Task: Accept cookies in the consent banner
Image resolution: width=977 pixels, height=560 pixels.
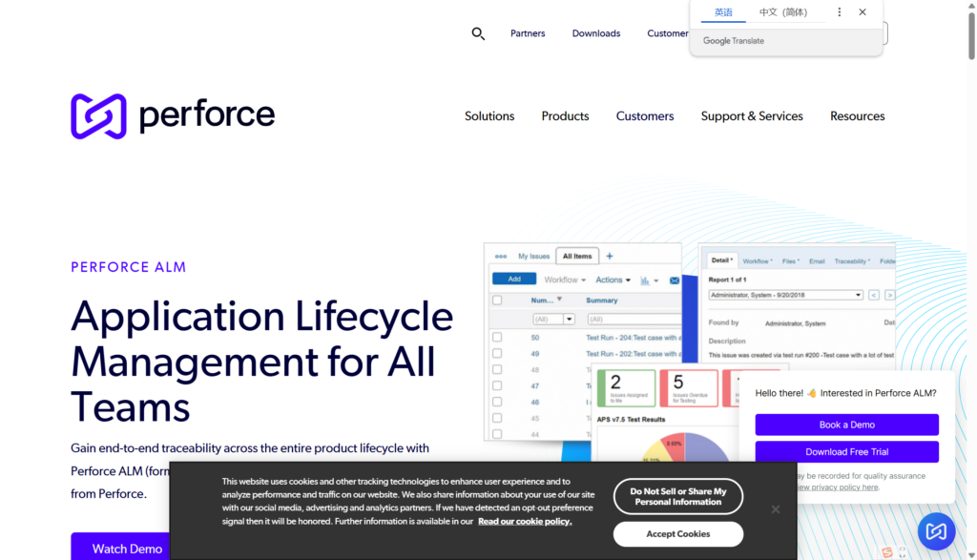Action: click(677, 534)
